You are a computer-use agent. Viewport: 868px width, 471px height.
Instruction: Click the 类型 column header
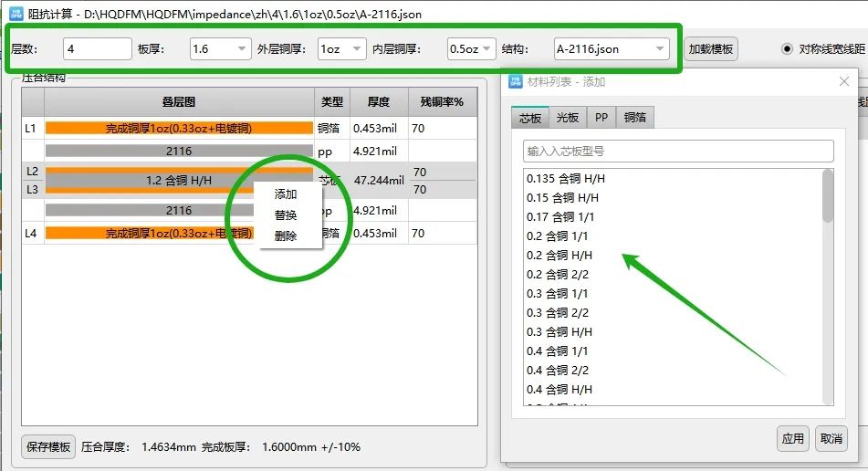pos(332,102)
